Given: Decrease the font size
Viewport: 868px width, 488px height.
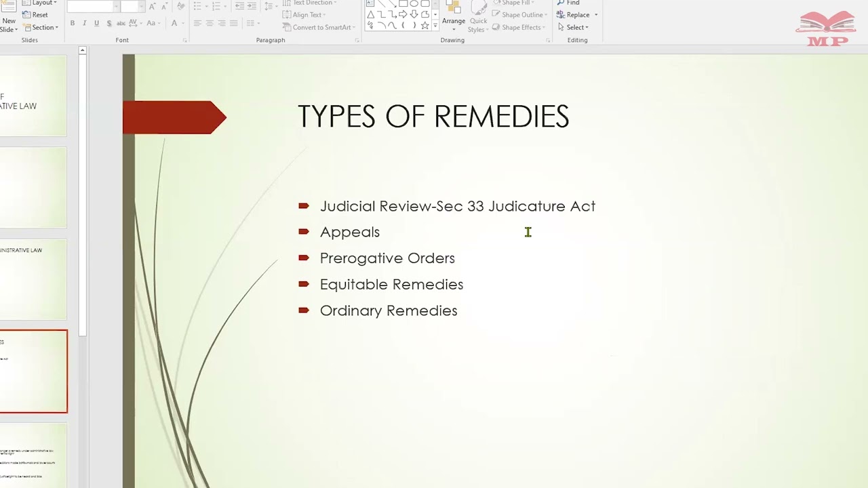Looking at the screenshot, I should pos(164,6).
